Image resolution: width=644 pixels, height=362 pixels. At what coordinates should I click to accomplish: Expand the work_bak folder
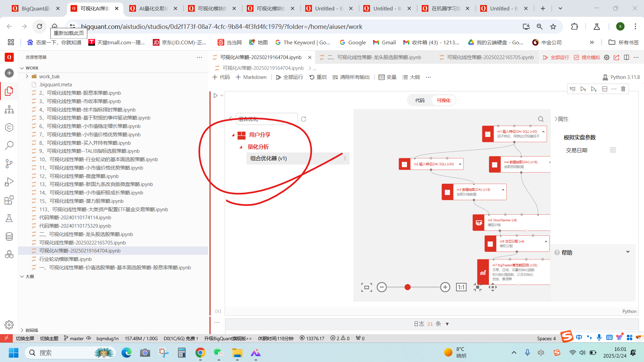(x=27, y=77)
